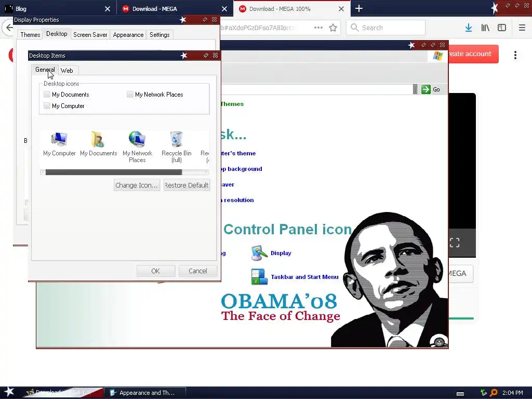This screenshot has width=532, height=399.
Task: Open Firefox hamburger menu
Action: click(522, 28)
